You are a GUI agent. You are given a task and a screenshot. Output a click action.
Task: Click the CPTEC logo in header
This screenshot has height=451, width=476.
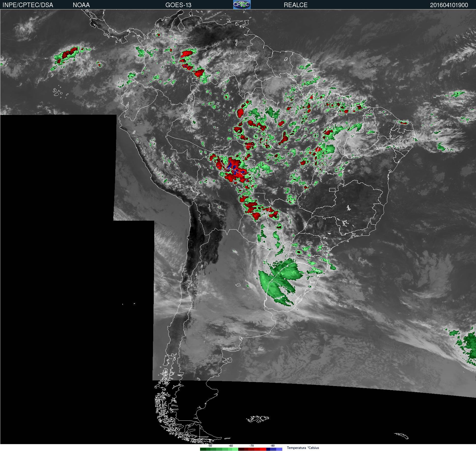pyautogui.click(x=242, y=5)
